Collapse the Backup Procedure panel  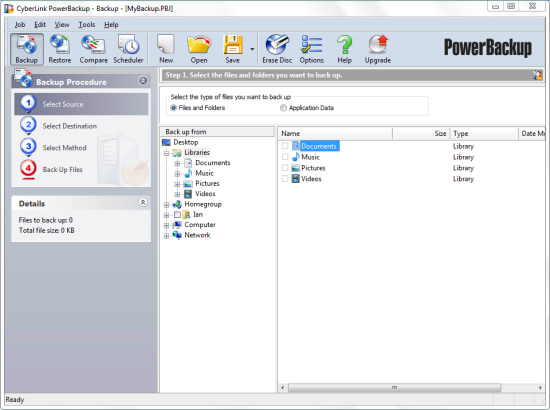(143, 81)
